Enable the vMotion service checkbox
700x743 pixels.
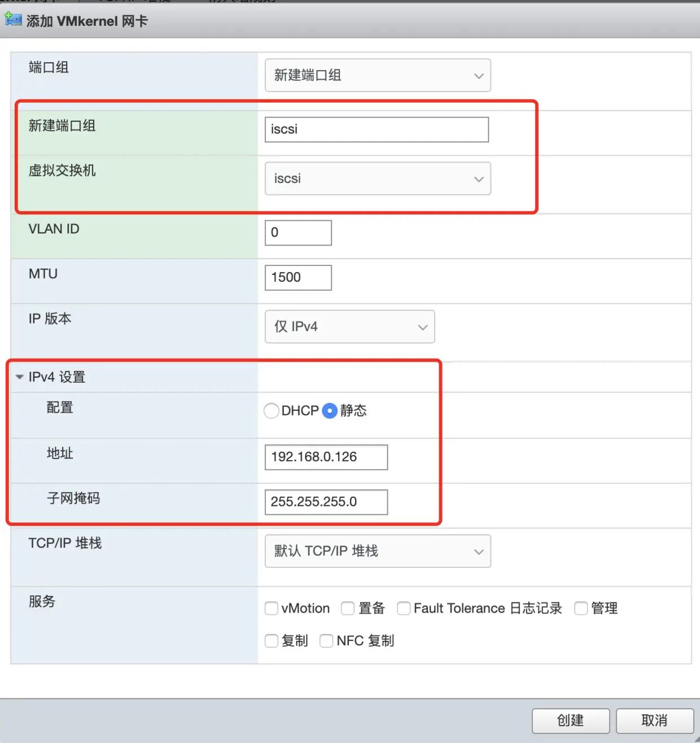pyautogui.click(x=272, y=608)
